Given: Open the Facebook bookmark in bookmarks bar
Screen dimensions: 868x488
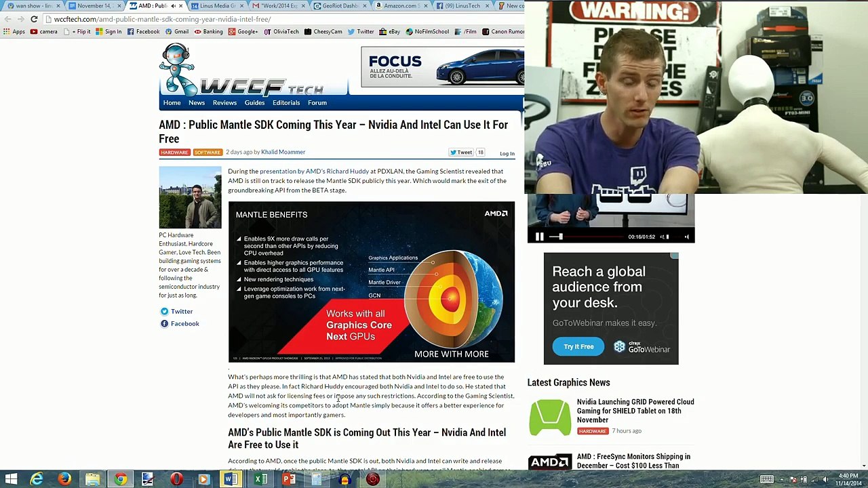Looking at the screenshot, I should pyautogui.click(x=144, y=32).
